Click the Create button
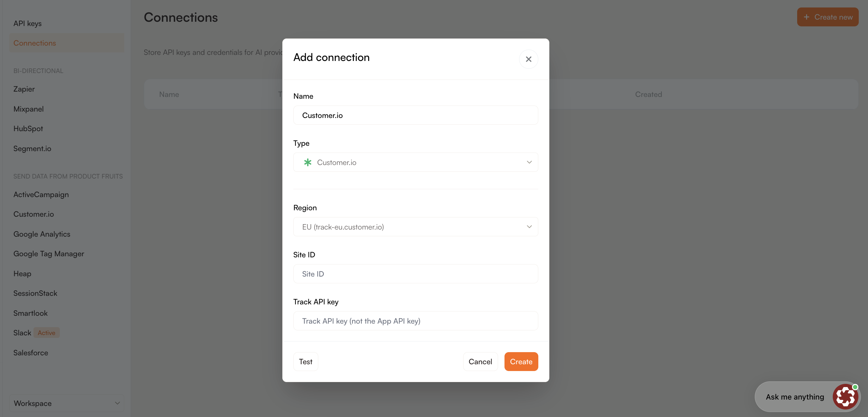This screenshot has width=868, height=417. 521,362
